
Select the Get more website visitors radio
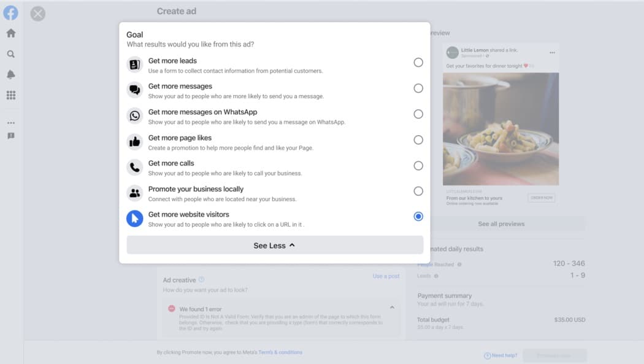[x=418, y=217]
